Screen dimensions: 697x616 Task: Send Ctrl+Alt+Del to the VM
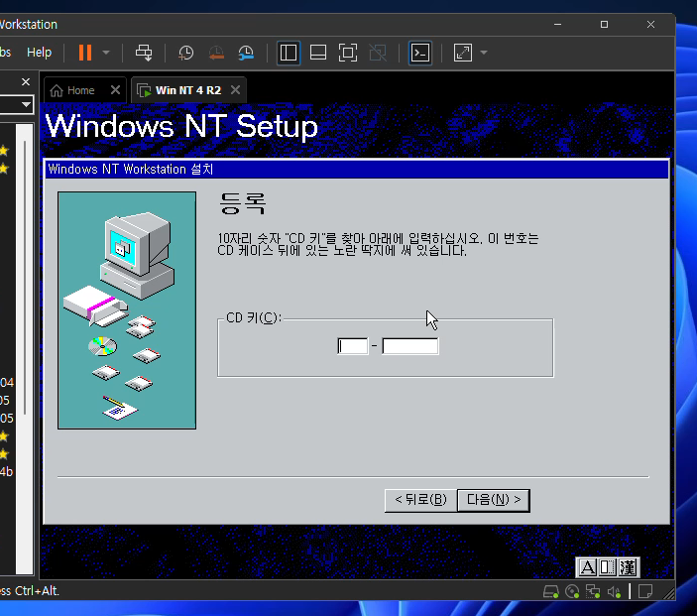click(x=144, y=53)
